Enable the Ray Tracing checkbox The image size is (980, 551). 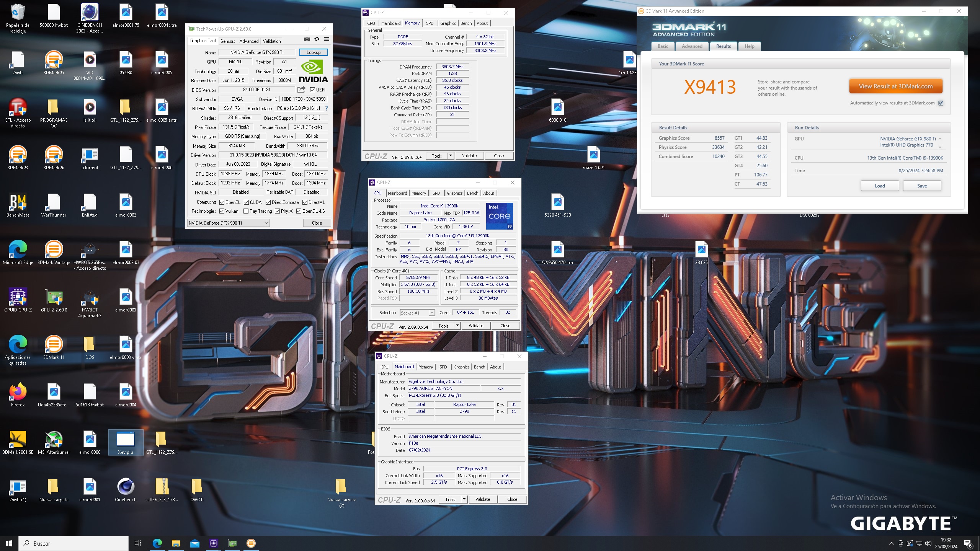(246, 211)
